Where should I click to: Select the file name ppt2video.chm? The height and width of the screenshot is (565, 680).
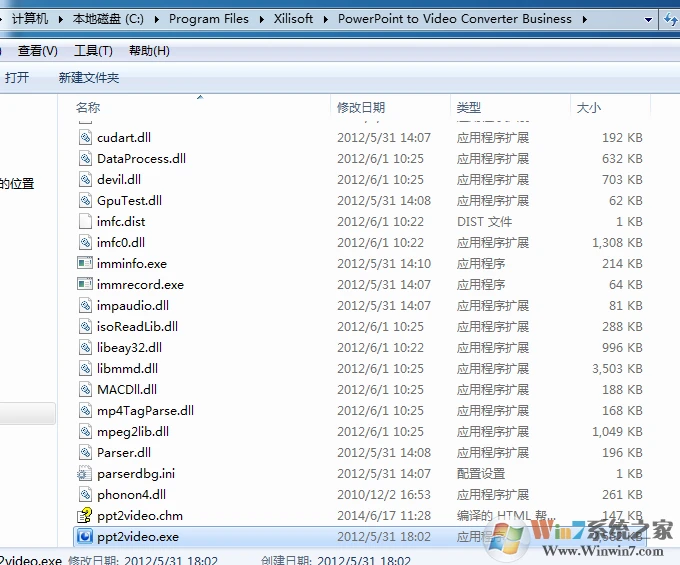click(x=140, y=516)
